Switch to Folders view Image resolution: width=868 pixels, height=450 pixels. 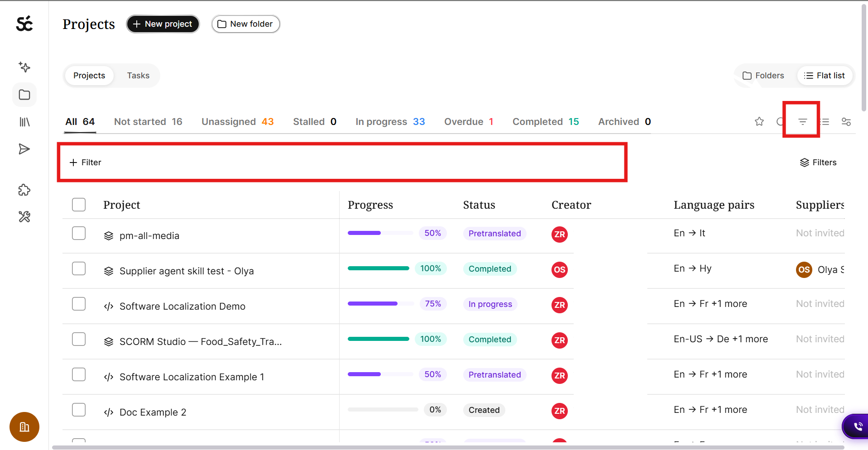(x=763, y=76)
